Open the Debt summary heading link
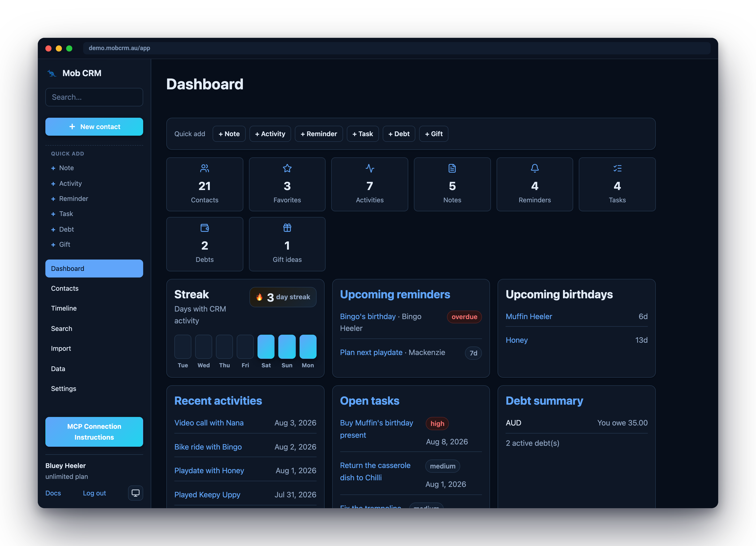This screenshot has height=546, width=756. tap(544, 401)
